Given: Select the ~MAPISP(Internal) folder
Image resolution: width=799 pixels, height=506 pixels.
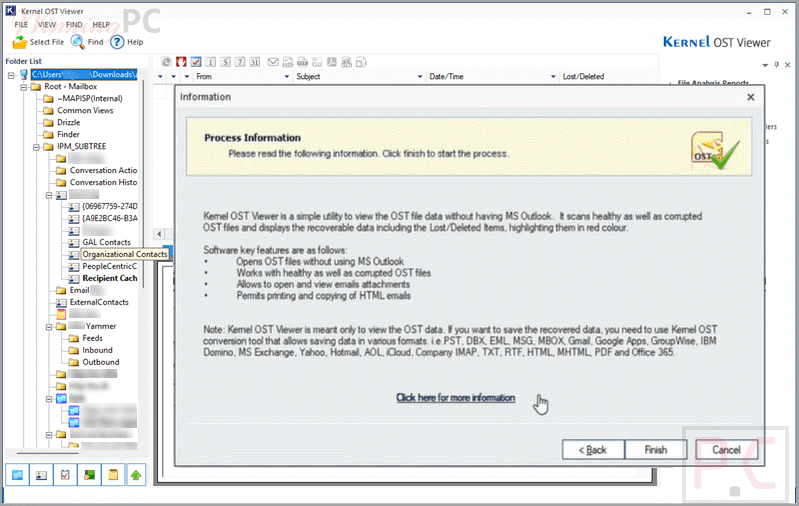Looking at the screenshot, I should [x=90, y=98].
